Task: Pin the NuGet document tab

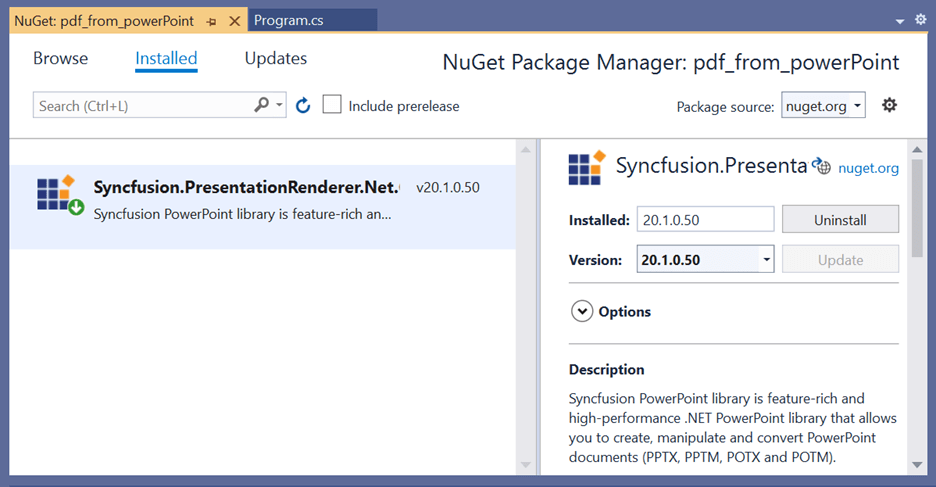Action: click(213, 21)
